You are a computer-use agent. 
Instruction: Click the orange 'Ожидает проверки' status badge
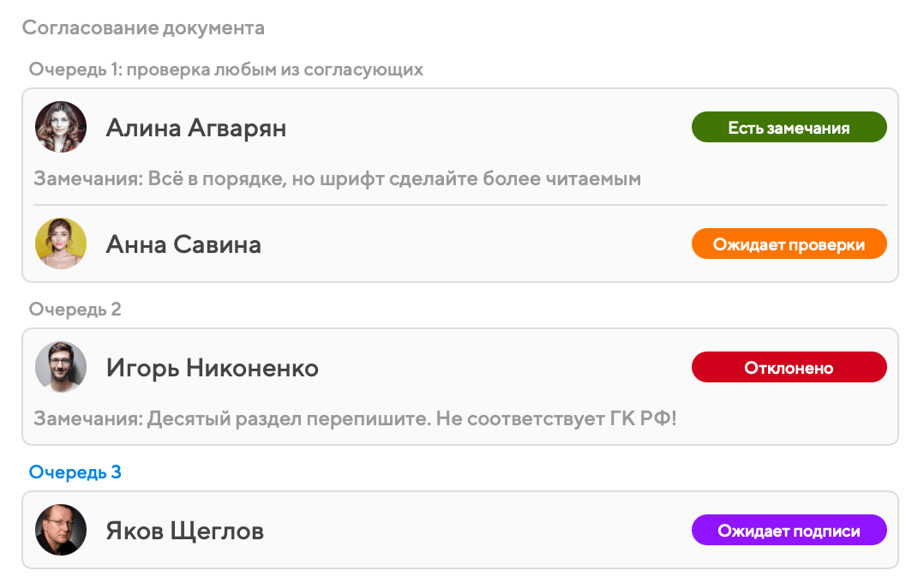[x=789, y=244]
